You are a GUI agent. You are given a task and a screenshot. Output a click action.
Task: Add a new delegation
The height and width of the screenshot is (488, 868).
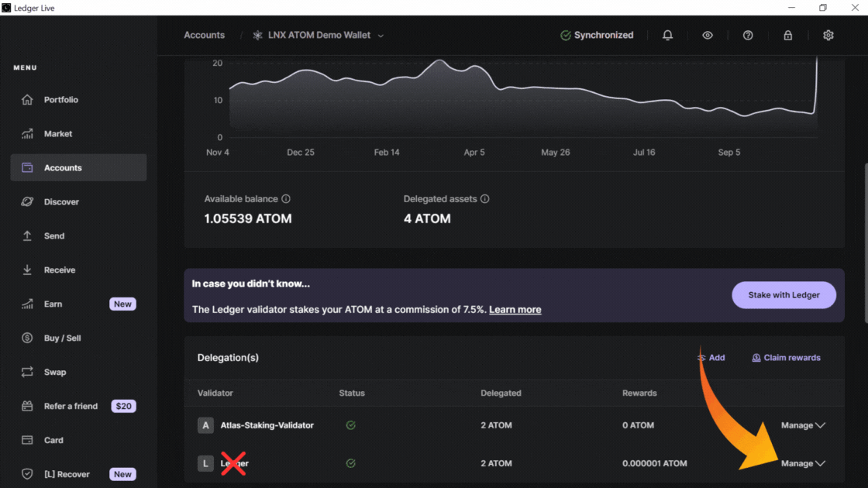click(711, 358)
